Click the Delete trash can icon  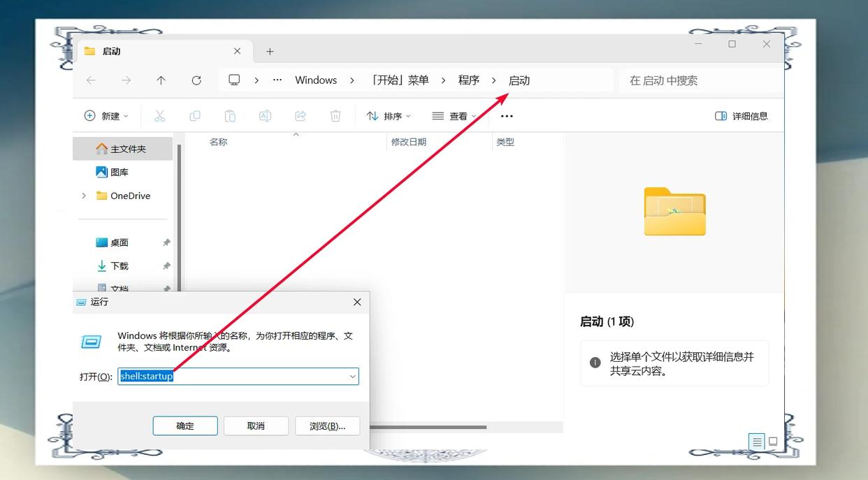point(335,116)
